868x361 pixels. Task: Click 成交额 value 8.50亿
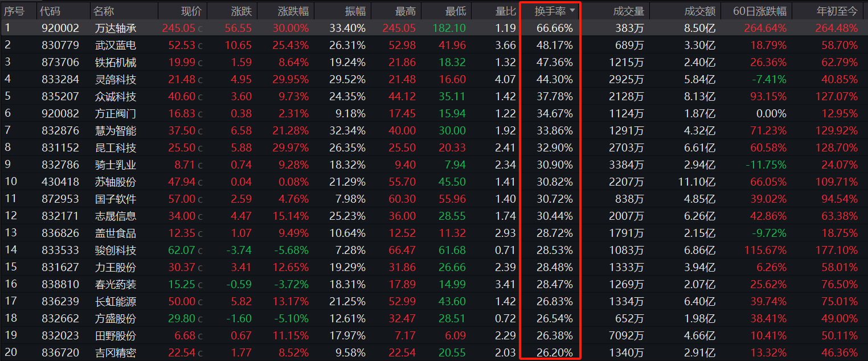click(x=699, y=28)
